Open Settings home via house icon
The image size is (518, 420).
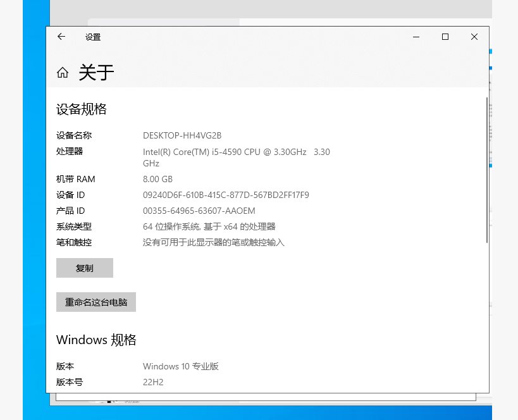coord(63,72)
